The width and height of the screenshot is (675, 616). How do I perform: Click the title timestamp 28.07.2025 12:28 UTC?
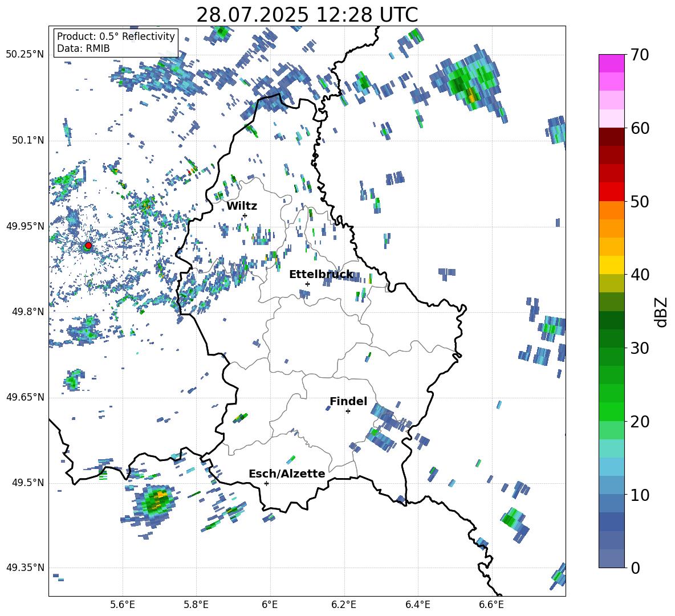coord(307,15)
